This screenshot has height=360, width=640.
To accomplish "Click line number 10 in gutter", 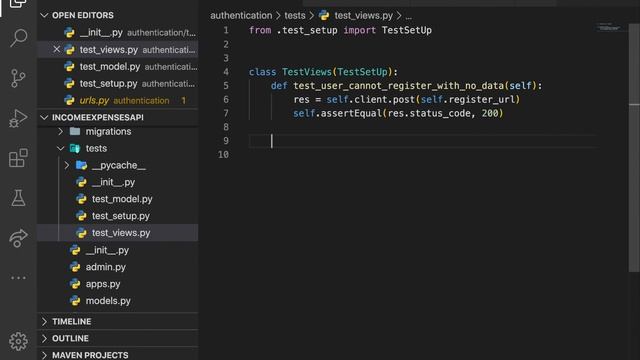I will point(223,155).
